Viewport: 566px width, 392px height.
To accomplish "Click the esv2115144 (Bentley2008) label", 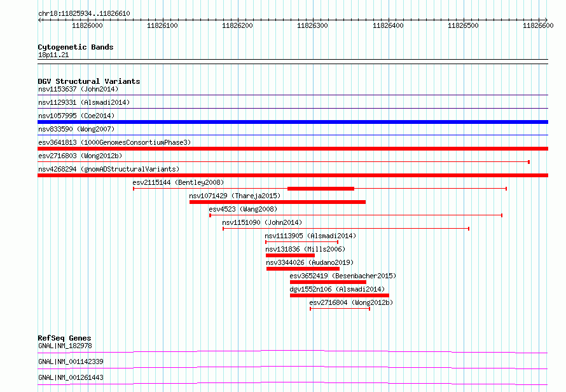I will click(x=178, y=182).
